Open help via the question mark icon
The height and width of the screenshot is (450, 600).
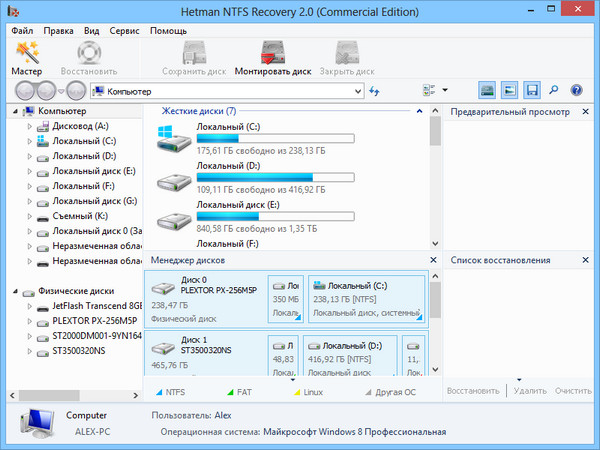577,91
